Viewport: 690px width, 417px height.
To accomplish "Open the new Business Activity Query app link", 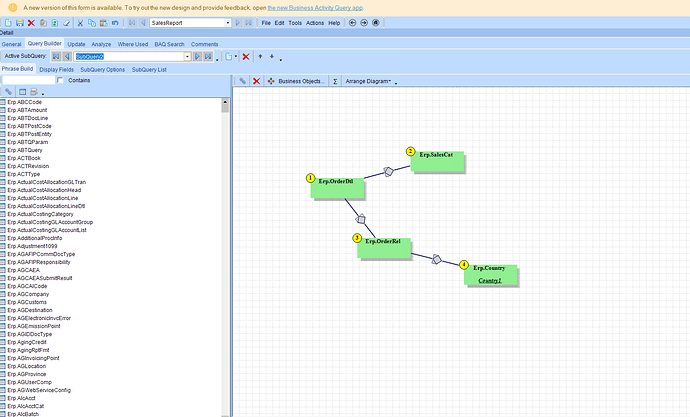I will pyautogui.click(x=316, y=8).
